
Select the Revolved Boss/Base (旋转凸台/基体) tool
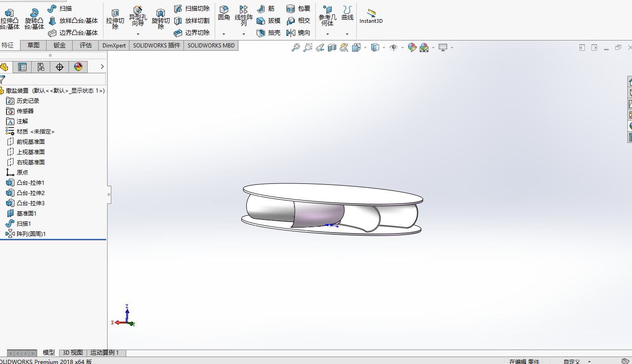click(x=34, y=20)
